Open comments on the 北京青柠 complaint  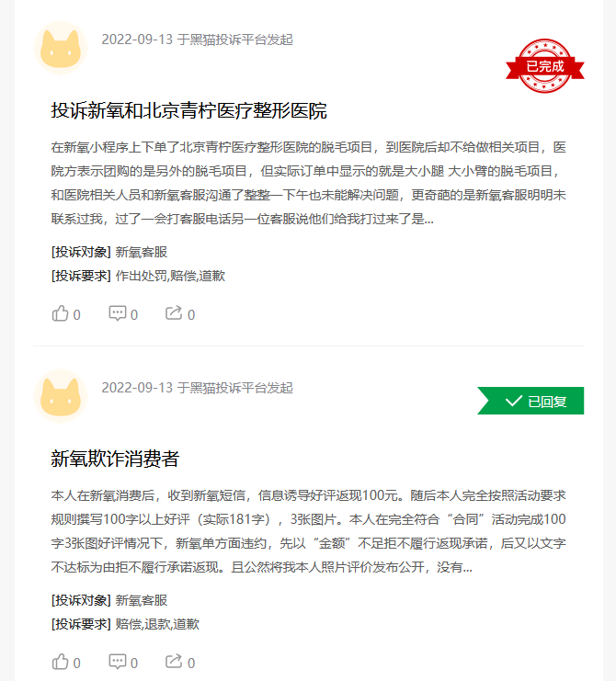coord(123,313)
